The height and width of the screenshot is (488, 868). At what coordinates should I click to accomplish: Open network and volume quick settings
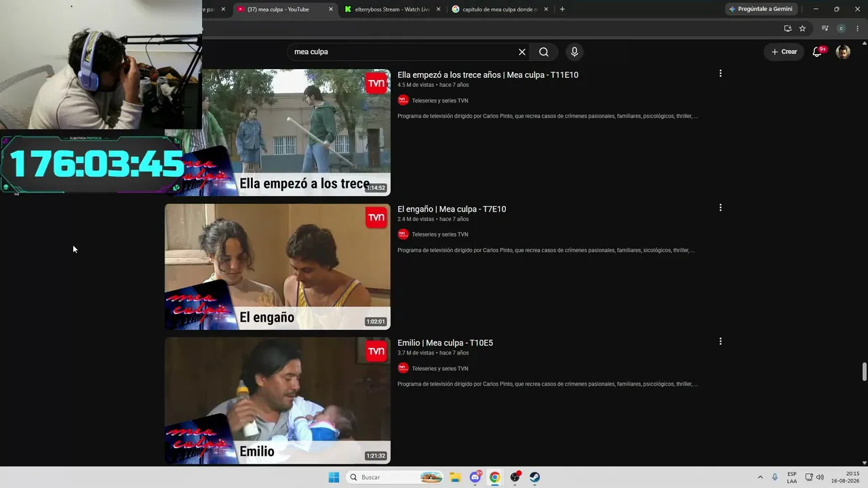point(814,477)
